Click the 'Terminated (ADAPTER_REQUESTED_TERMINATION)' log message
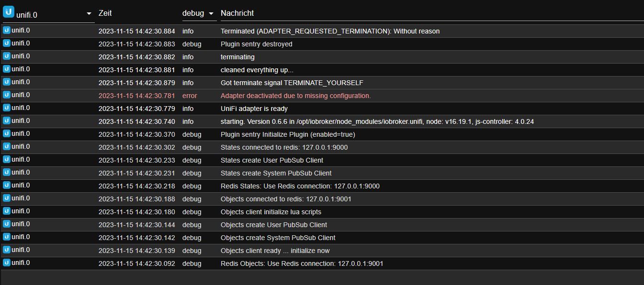644x285 pixels. [330, 31]
